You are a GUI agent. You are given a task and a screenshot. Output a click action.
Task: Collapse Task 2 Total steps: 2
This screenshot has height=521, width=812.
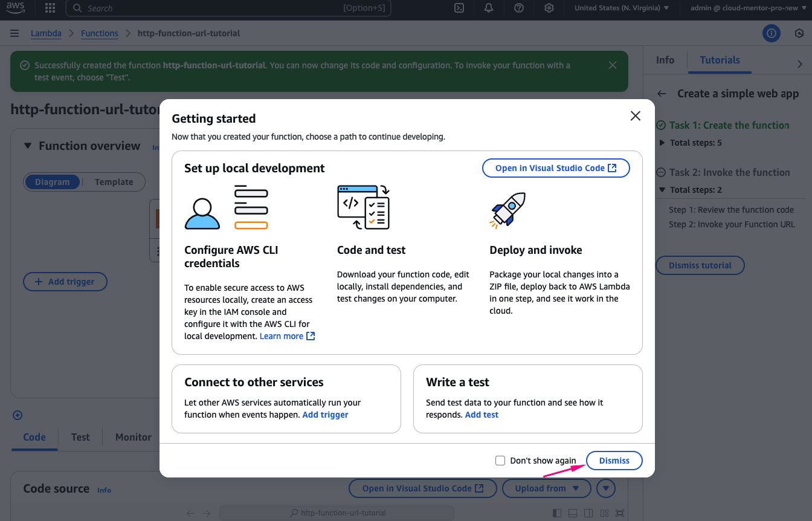tap(662, 190)
